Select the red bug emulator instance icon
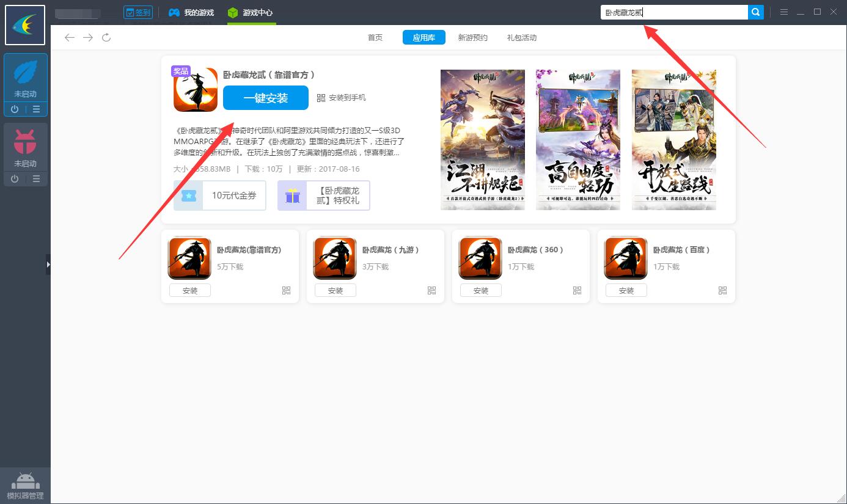Image resolution: width=847 pixels, height=504 pixels. click(x=25, y=142)
